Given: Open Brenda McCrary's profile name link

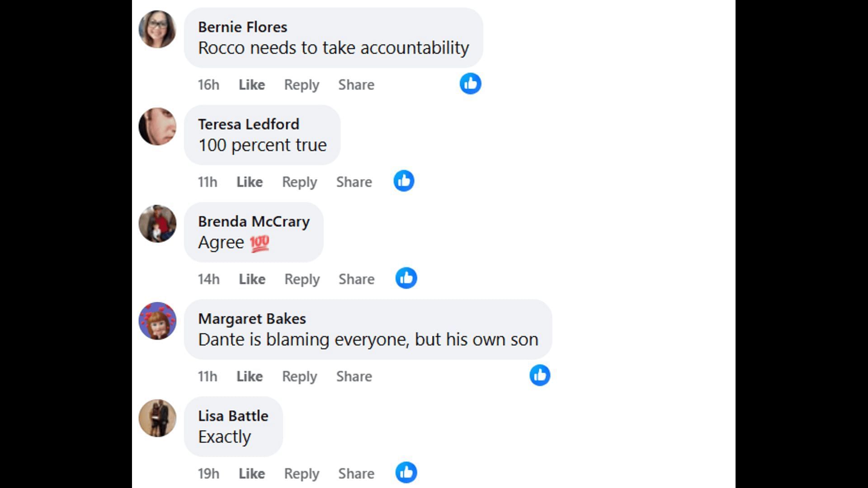Looking at the screenshot, I should coord(254,221).
